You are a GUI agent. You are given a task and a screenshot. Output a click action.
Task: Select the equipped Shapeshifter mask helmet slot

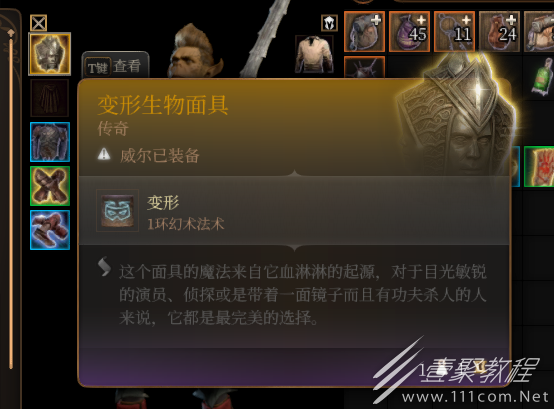tap(49, 54)
